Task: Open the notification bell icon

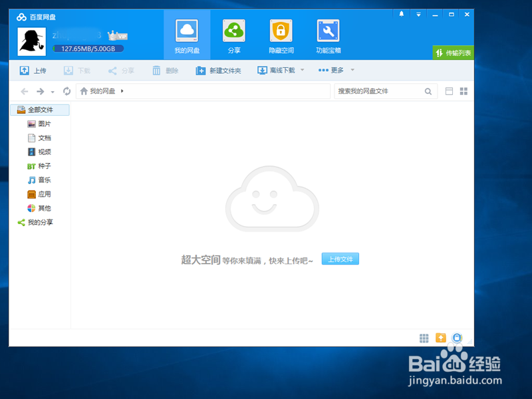Action: click(x=402, y=14)
